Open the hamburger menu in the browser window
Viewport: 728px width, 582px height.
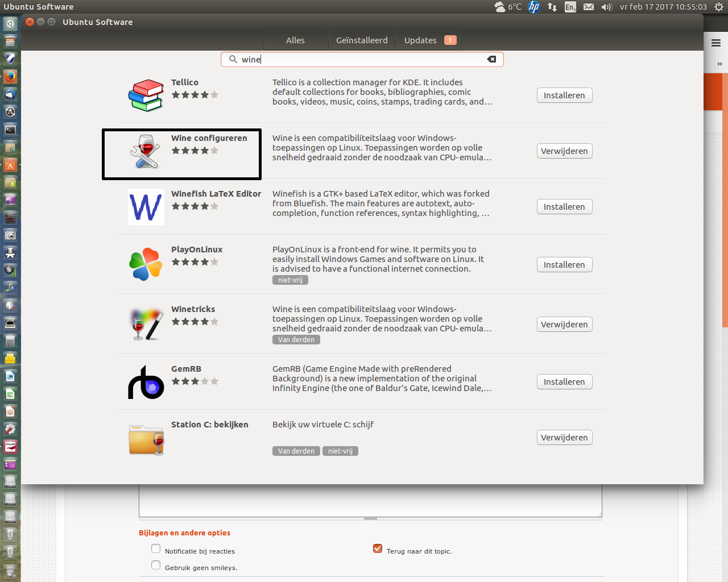(716, 43)
